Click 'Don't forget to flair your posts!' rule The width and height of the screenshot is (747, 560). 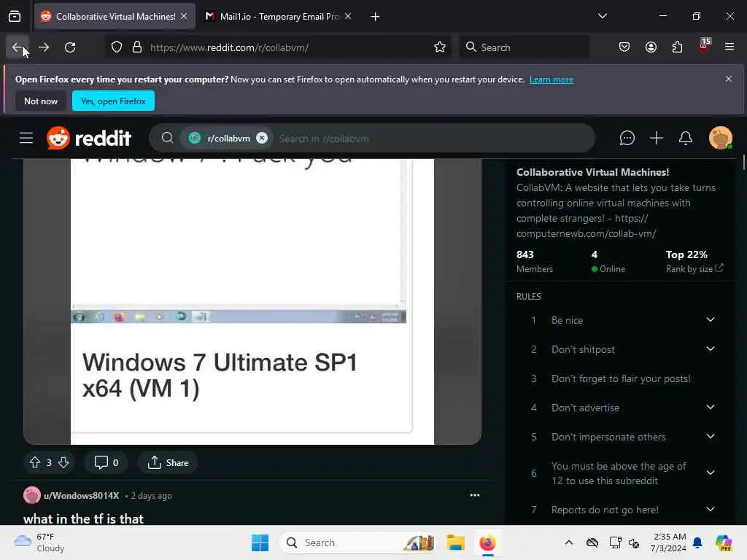point(621,378)
